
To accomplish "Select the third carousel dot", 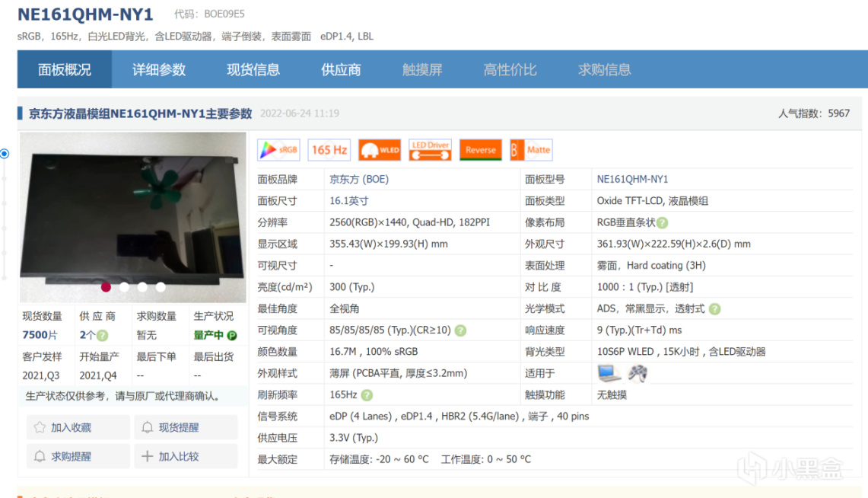I will [143, 287].
